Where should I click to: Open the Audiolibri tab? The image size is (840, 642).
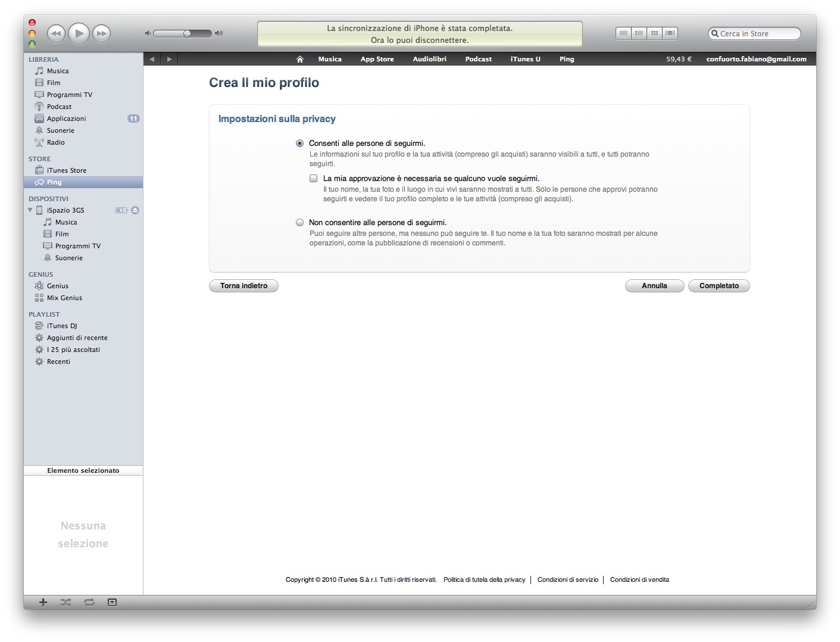[429, 59]
